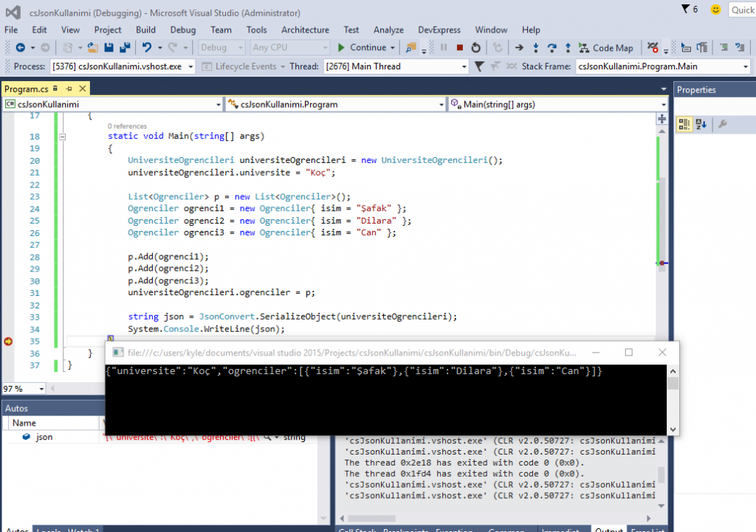Image resolution: width=756 pixels, height=532 pixels.
Task: Open the Continue button dropdown arrow
Action: pyautogui.click(x=393, y=47)
